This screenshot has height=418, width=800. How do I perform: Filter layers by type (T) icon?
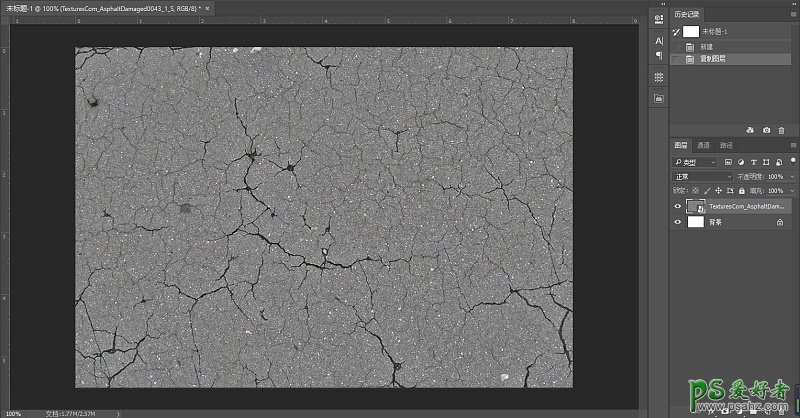tap(755, 161)
